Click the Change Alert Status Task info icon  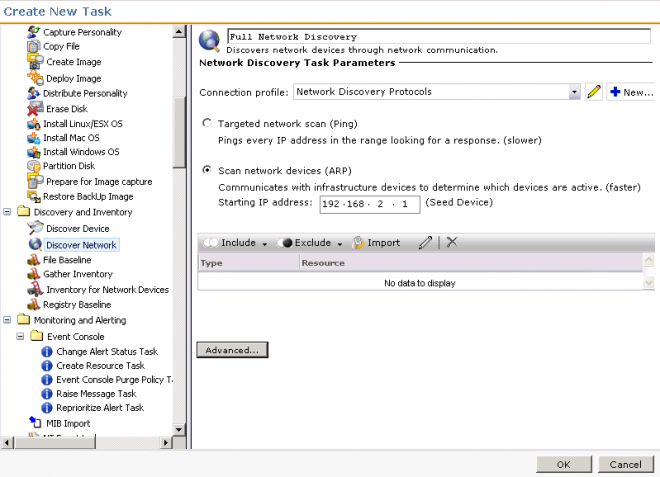pyautogui.click(x=47, y=352)
